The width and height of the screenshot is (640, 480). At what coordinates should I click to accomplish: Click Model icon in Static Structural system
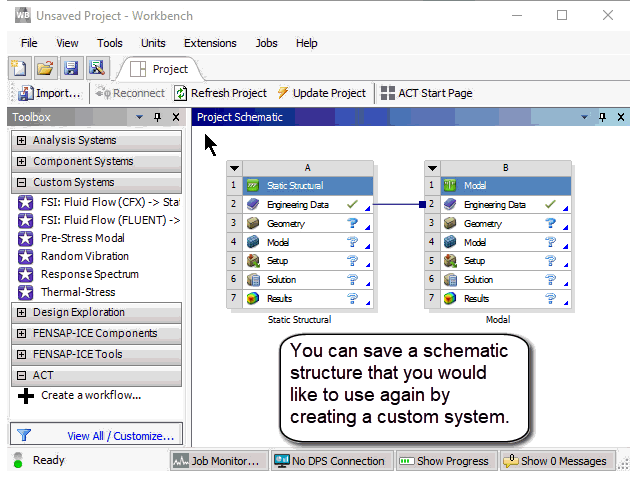coord(253,242)
